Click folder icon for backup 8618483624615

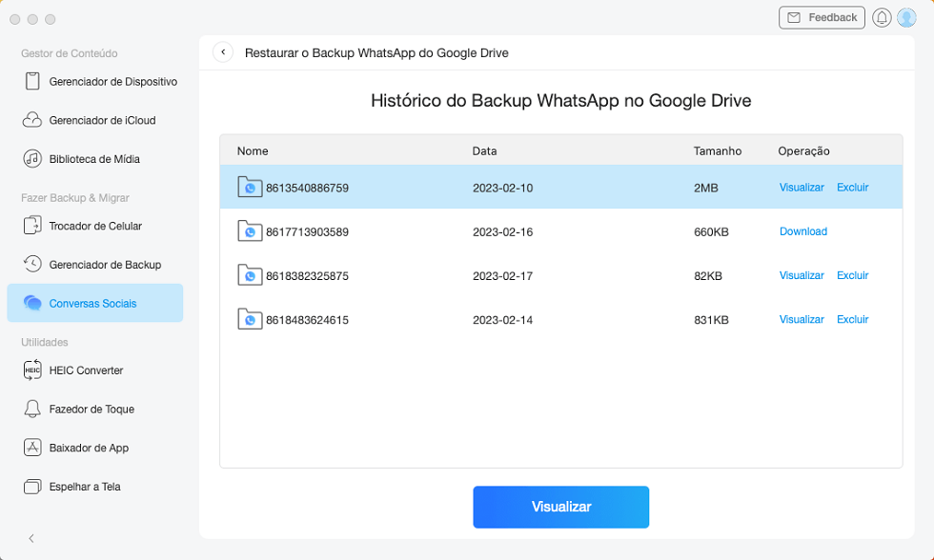coord(250,319)
